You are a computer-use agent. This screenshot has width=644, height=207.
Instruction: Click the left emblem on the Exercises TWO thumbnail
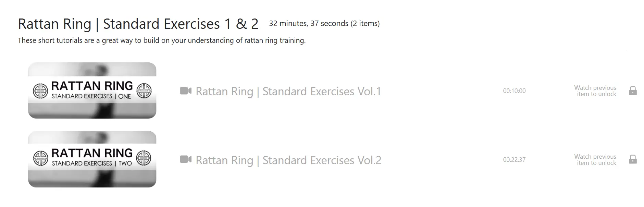(40, 158)
